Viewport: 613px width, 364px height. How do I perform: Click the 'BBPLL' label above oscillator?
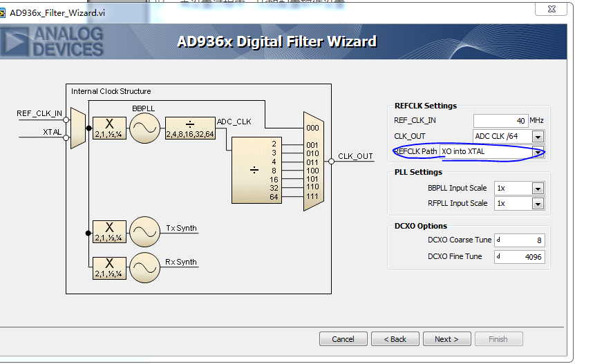click(144, 108)
